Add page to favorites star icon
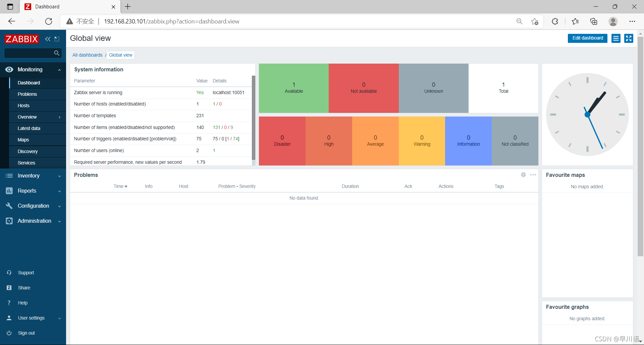 pyautogui.click(x=535, y=21)
